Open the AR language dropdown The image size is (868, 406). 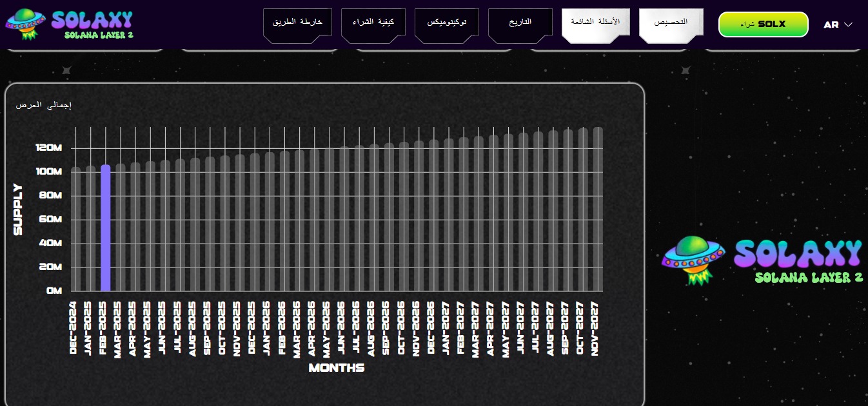point(838,24)
